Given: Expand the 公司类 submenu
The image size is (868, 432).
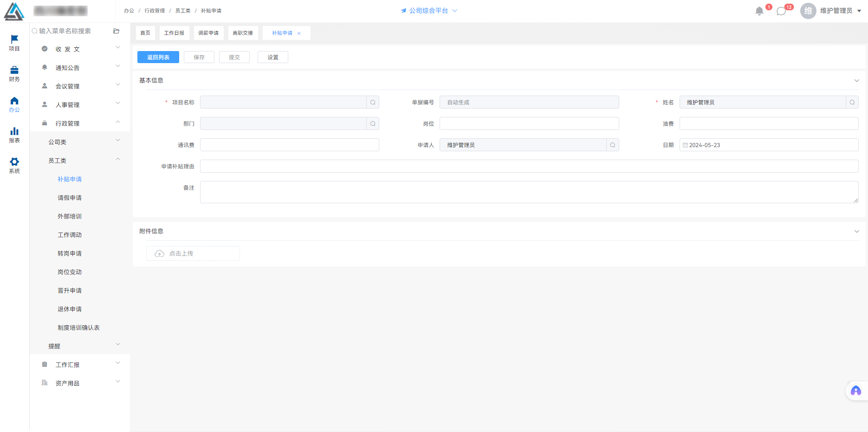Looking at the screenshot, I should (79, 142).
